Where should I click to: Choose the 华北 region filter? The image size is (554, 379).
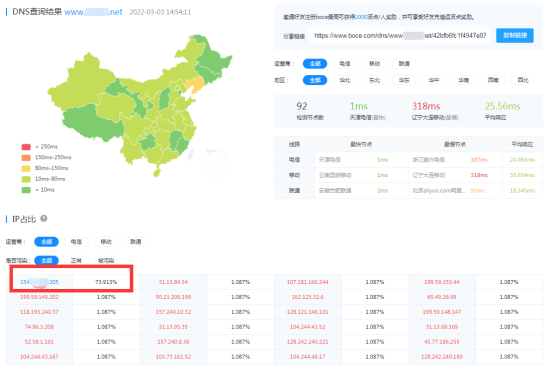[x=344, y=80]
